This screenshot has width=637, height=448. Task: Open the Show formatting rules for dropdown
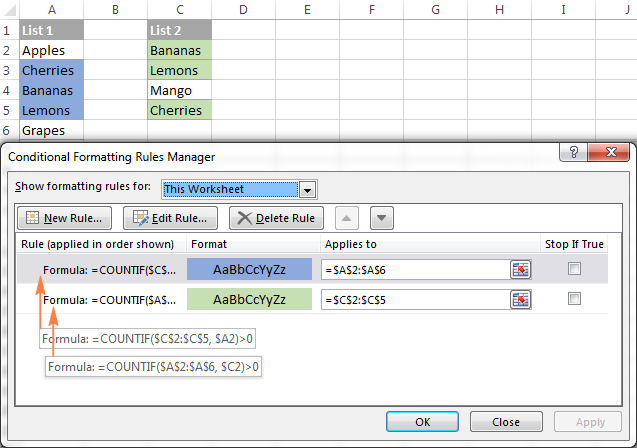click(x=308, y=189)
